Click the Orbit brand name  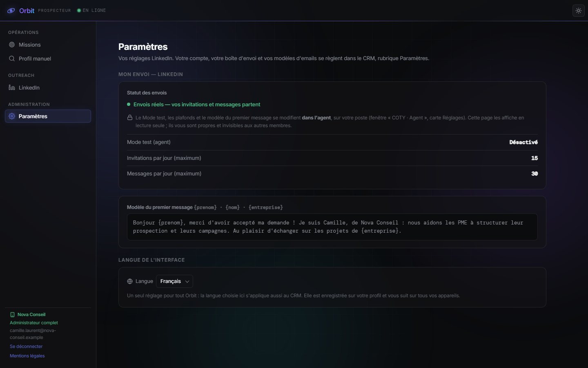pos(27,11)
